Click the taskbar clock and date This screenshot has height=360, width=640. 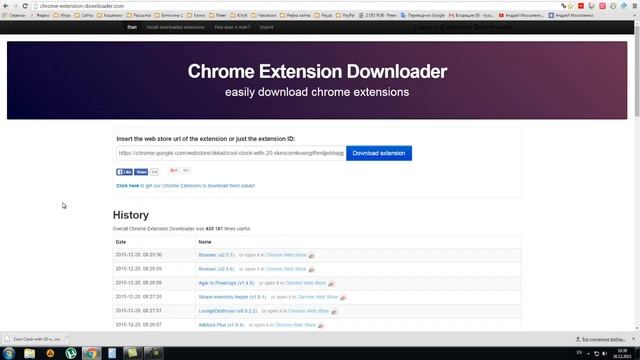click(x=622, y=353)
